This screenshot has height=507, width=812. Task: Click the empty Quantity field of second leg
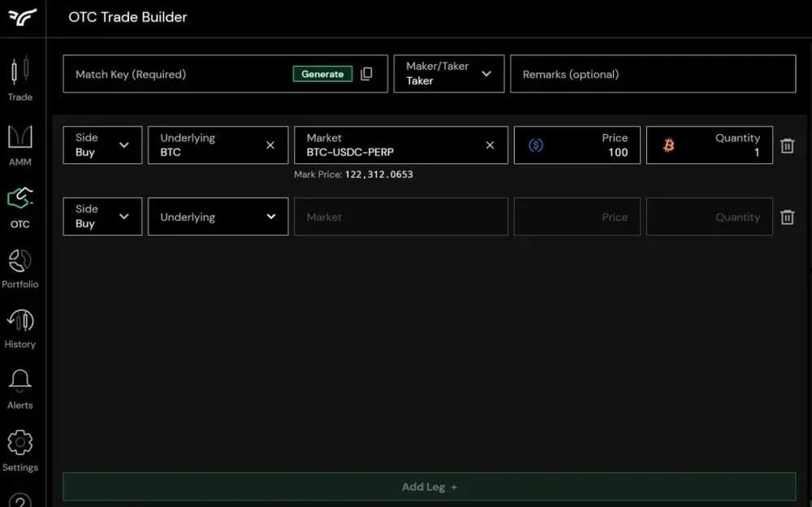coord(710,216)
